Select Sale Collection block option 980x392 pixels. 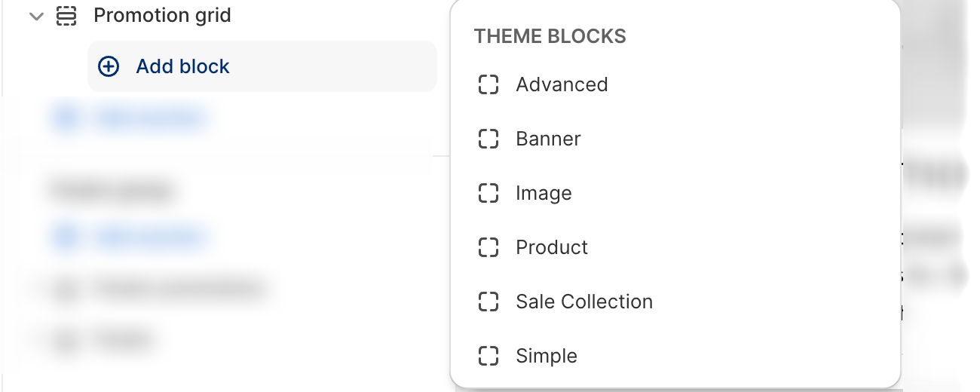click(x=584, y=302)
